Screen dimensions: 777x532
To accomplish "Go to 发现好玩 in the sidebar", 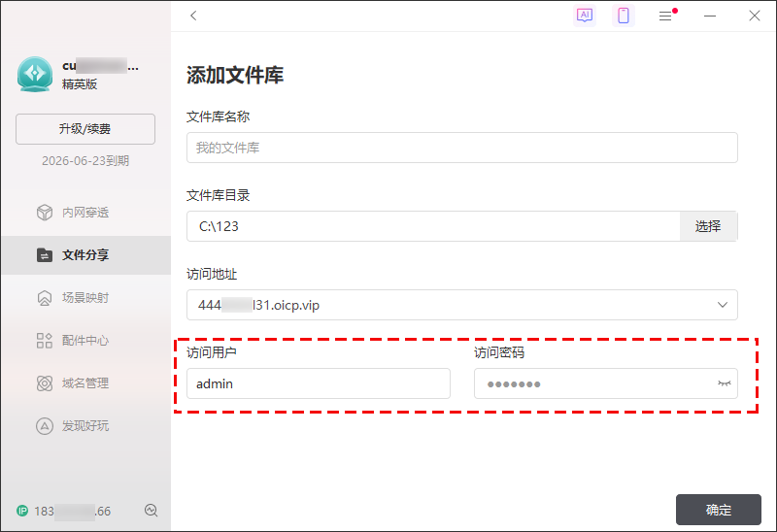I will click(x=85, y=426).
